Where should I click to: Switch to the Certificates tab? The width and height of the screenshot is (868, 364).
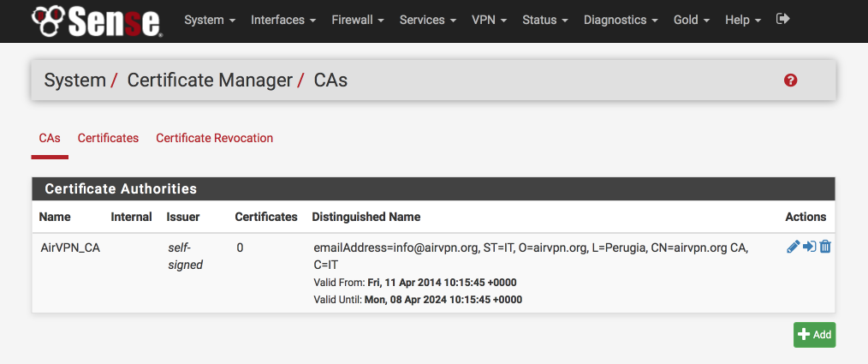tap(108, 138)
